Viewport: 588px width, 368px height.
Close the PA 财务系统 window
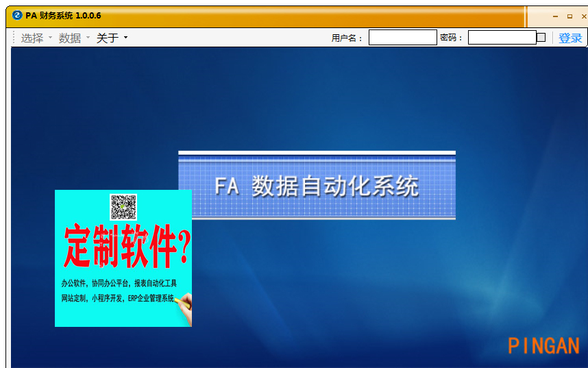click(x=583, y=16)
